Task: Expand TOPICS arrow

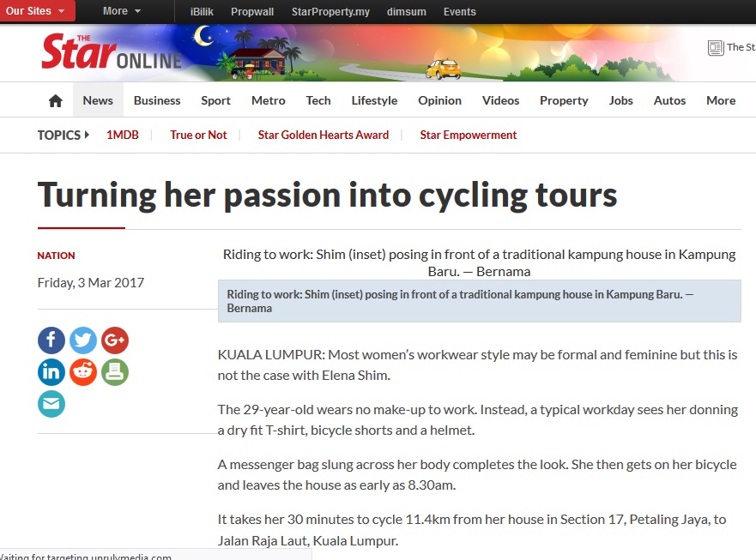Action: [x=87, y=135]
